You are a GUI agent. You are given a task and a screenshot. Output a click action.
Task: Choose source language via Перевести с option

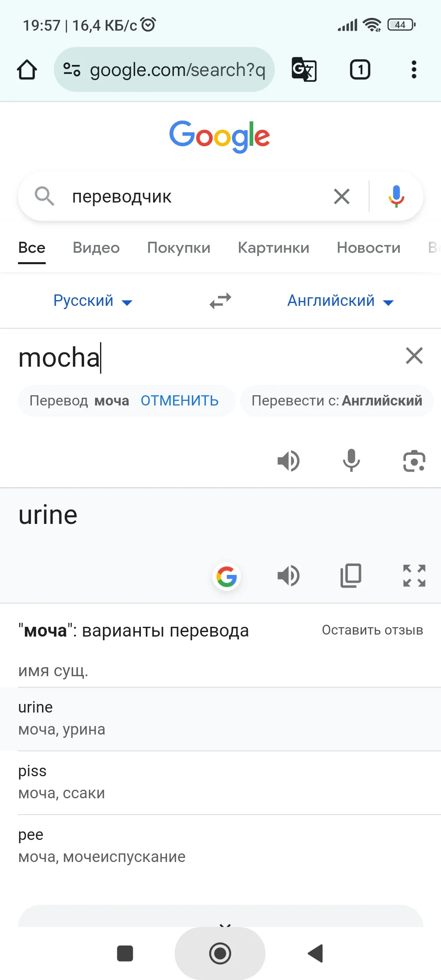(336, 401)
